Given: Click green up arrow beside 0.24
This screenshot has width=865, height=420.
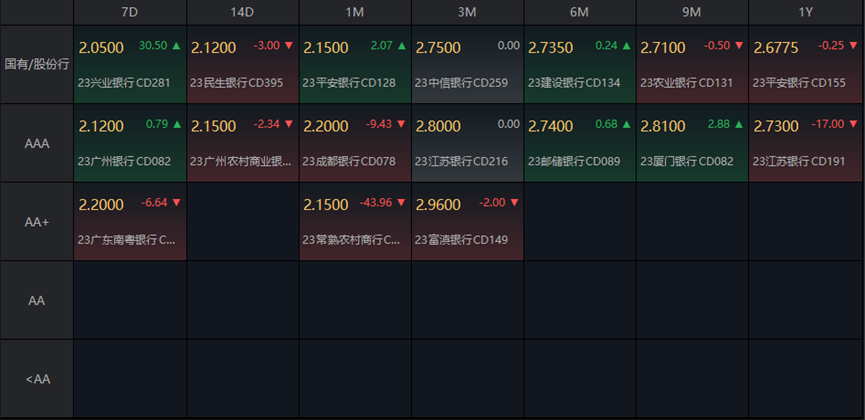Looking at the screenshot, I should pyautogui.click(x=626, y=45).
